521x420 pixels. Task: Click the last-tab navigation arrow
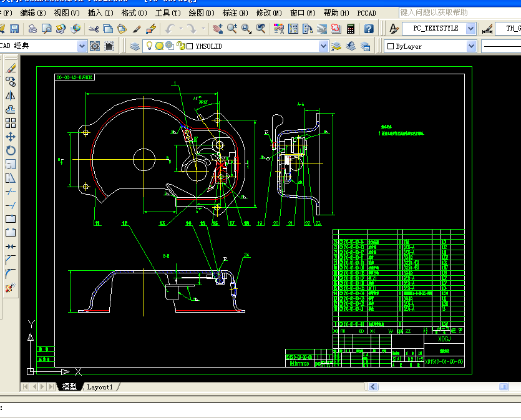click(51, 387)
